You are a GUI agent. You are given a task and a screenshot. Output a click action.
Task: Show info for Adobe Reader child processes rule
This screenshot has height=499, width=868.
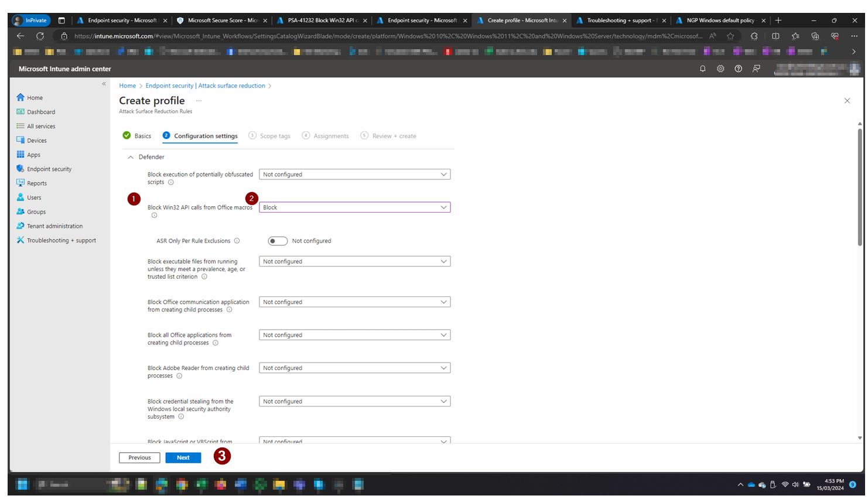[x=179, y=376]
